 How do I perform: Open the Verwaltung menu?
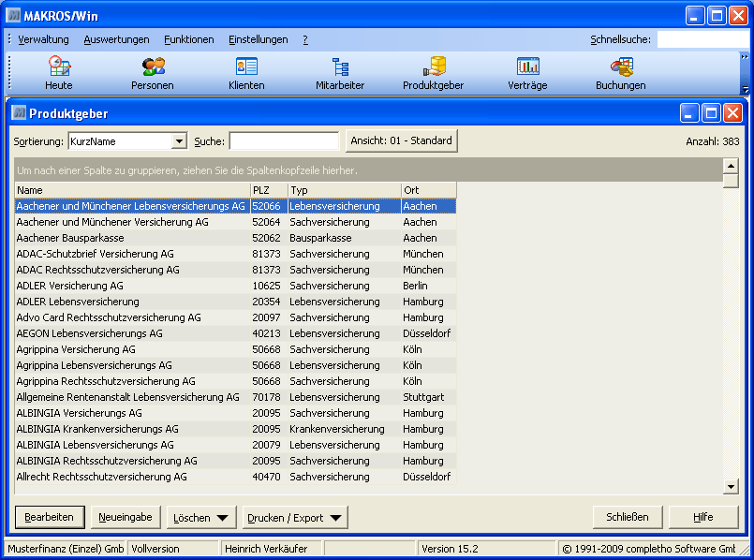point(43,39)
